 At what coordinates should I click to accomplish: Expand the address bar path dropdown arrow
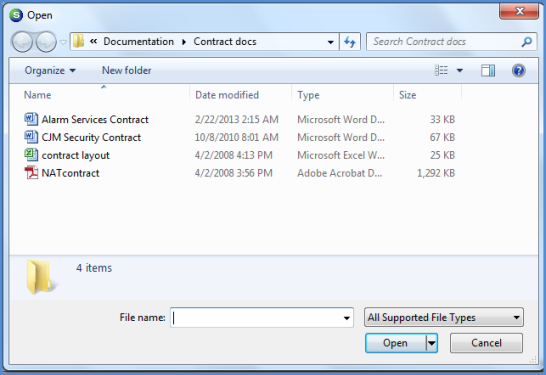(x=330, y=42)
